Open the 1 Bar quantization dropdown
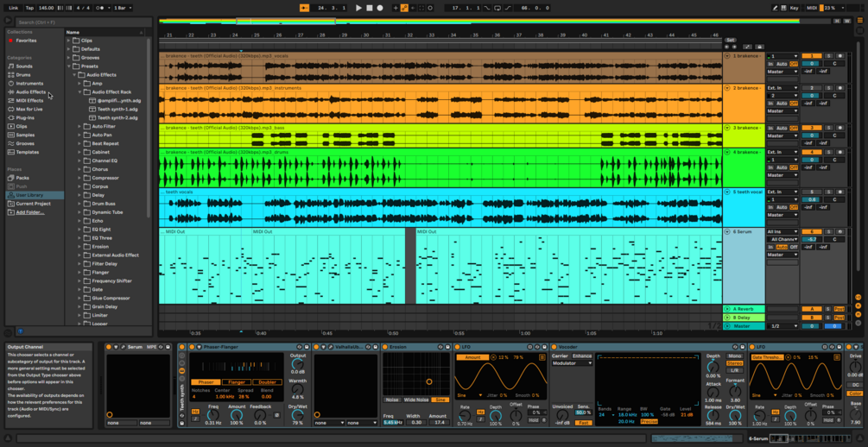This screenshot has width=868, height=447. click(123, 8)
